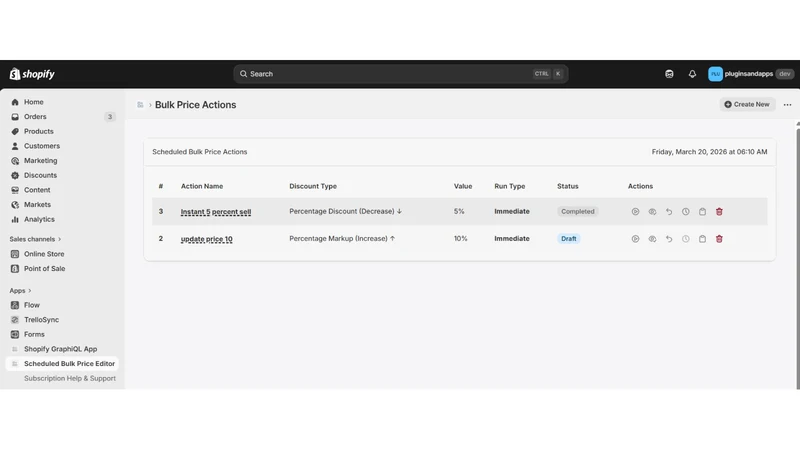Delete the Instant 5 percent sell action
Image resolution: width=800 pixels, height=450 pixels.
(x=719, y=212)
